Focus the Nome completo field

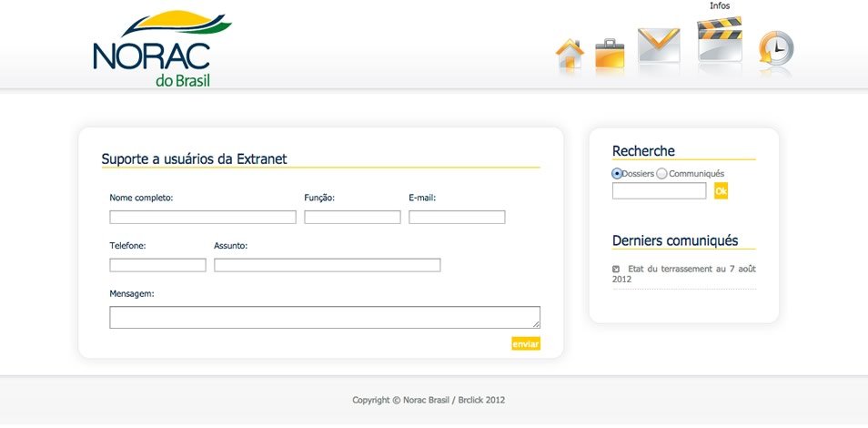click(x=203, y=218)
